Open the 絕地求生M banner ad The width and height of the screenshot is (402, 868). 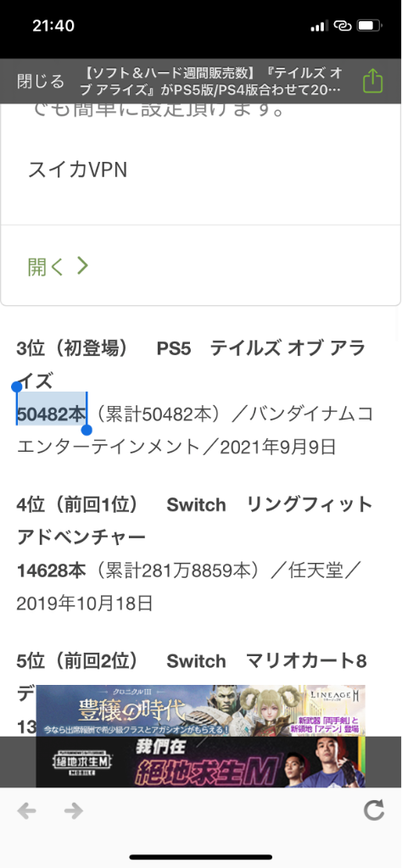200,762
